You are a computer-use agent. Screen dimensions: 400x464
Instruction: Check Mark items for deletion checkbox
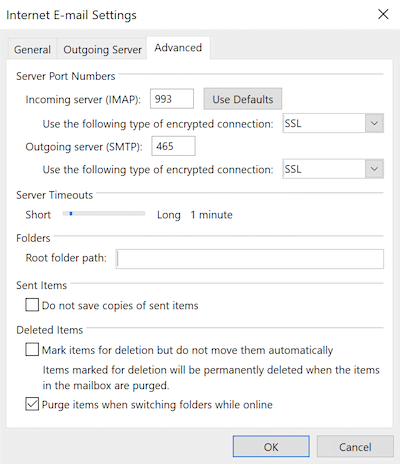[x=32, y=350]
